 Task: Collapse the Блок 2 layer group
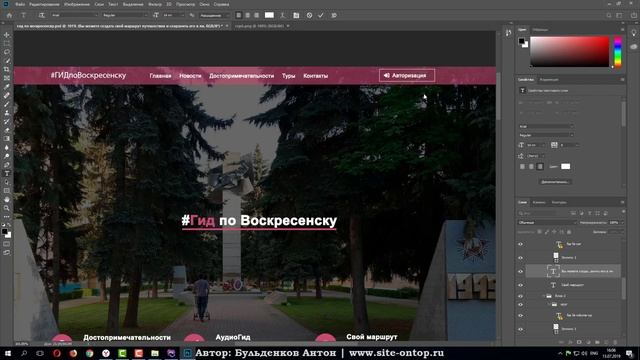coord(544,296)
